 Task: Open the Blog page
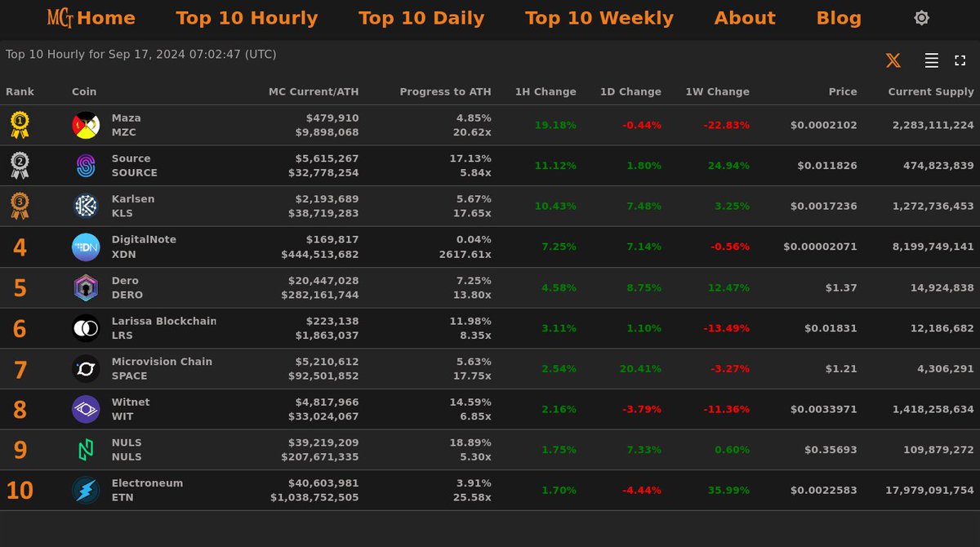pos(839,18)
